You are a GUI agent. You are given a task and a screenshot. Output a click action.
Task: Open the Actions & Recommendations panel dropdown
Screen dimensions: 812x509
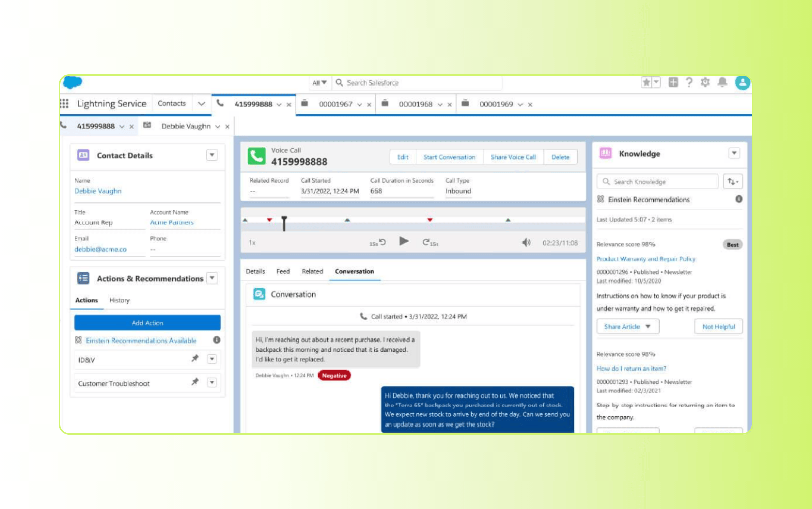[212, 278]
